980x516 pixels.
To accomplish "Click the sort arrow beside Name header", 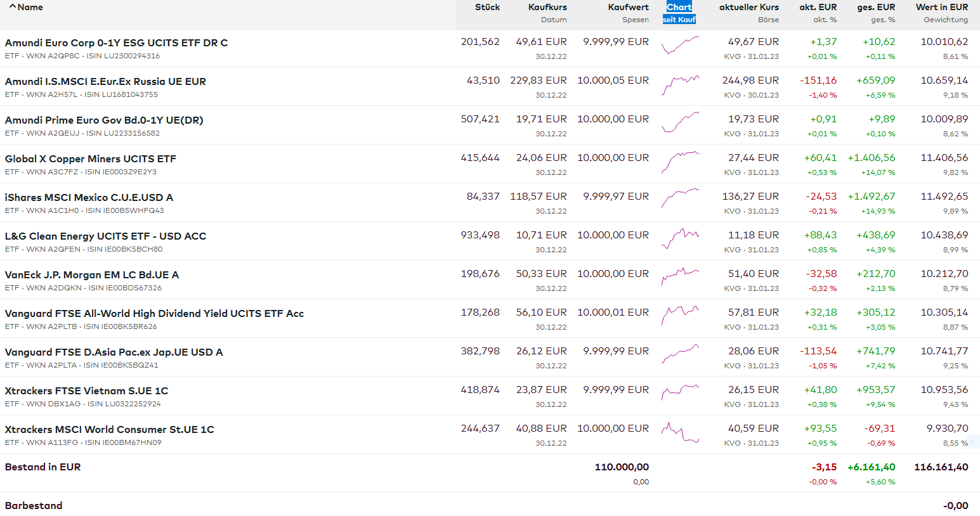I will click(x=13, y=7).
